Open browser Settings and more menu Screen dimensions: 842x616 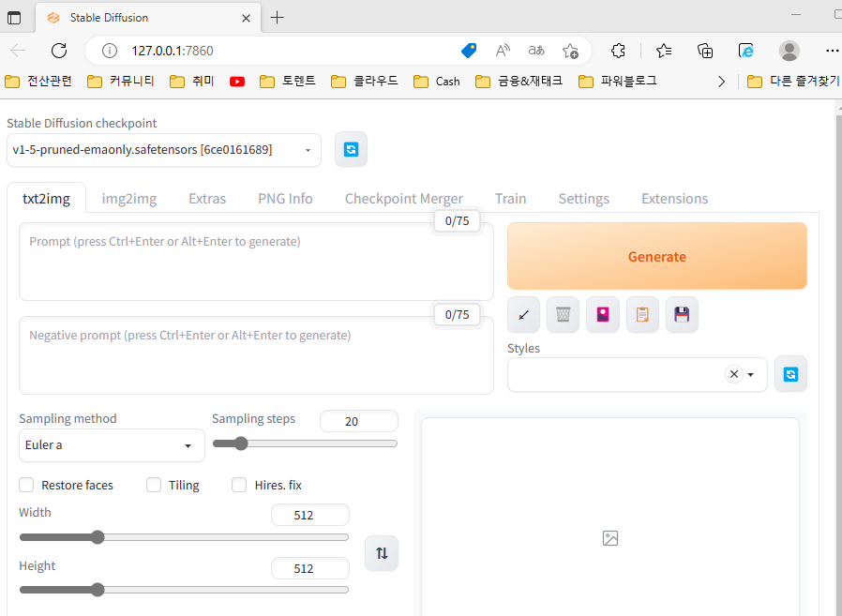coord(832,51)
